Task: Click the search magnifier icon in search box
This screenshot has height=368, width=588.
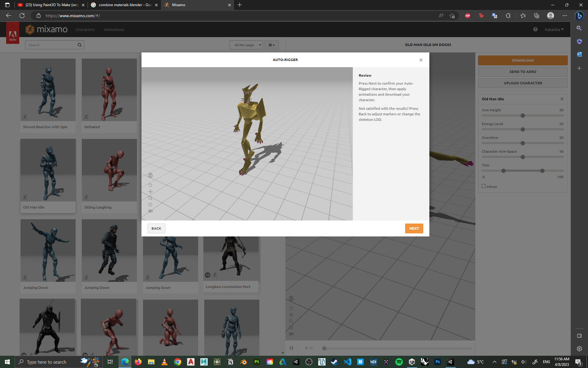Action: tap(80, 45)
